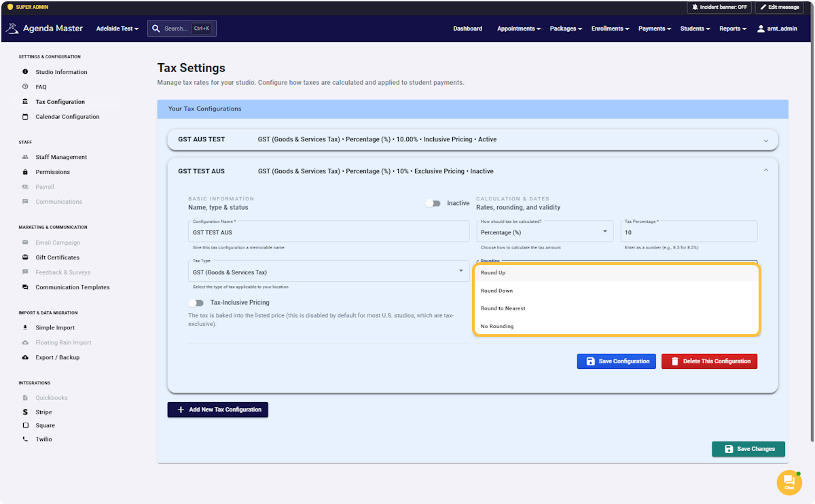Click the Communication Templates icon
Screen dimensions: 815x504
click(25, 287)
